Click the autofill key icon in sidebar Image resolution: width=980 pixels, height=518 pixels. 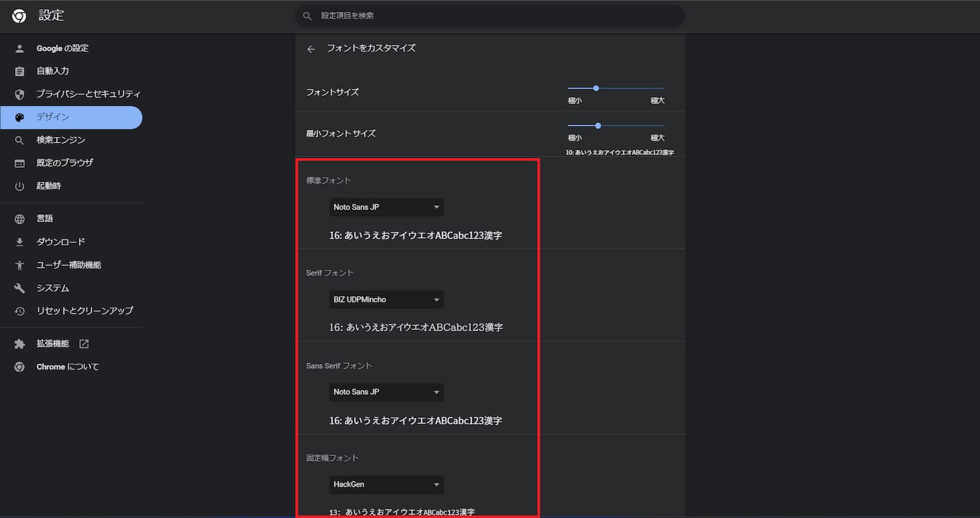(18, 71)
